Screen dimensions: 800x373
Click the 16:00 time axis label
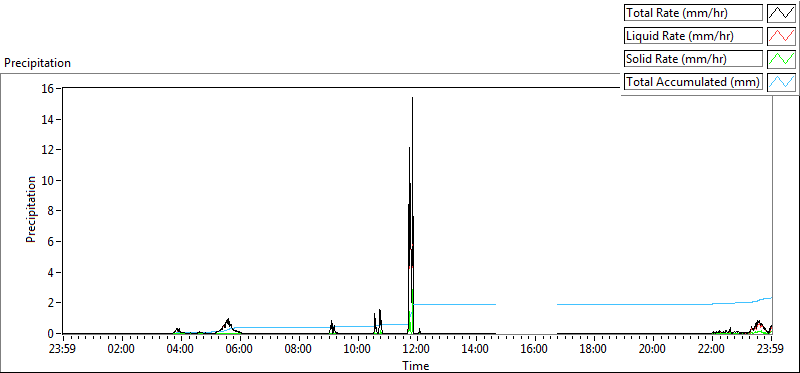pyautogui.click(x=535, y=350)
